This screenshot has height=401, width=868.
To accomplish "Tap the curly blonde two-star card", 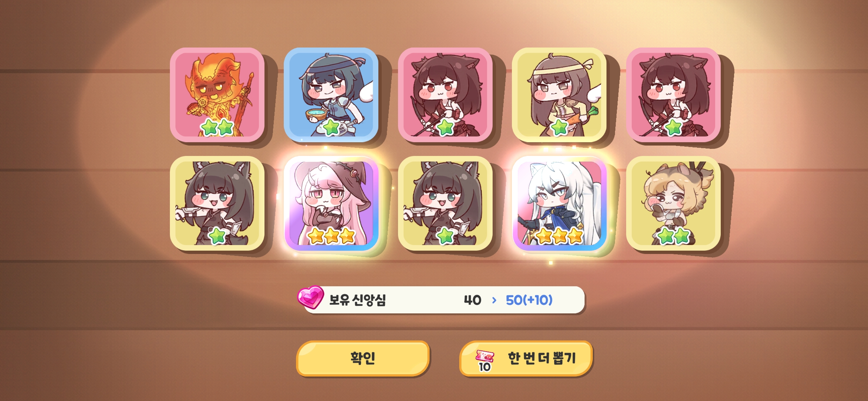I will (x=673, y=203).
